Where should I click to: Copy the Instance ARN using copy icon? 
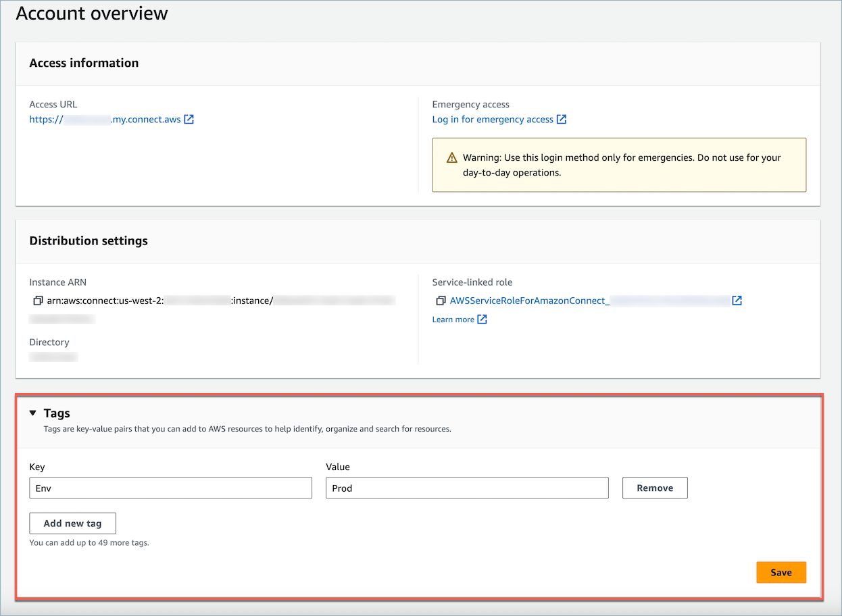[x=37, y=301]
